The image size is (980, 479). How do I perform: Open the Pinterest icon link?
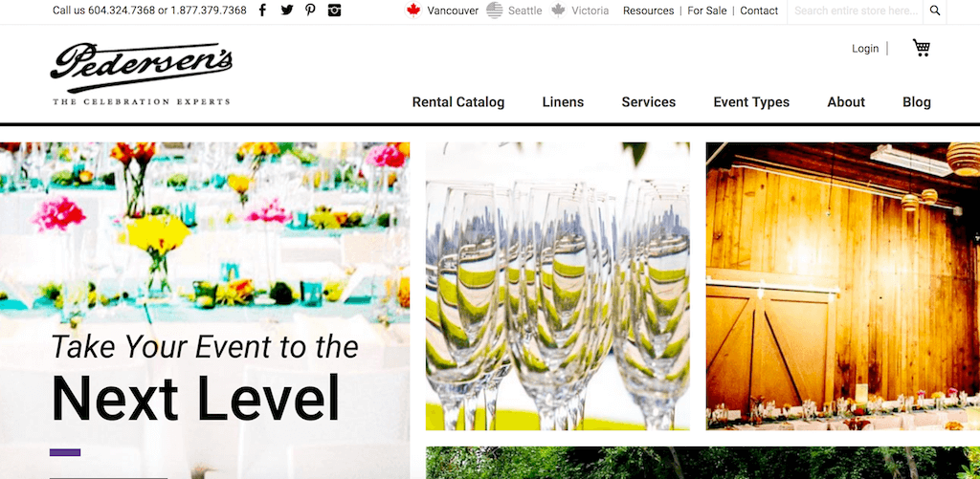click(x=310, y=10)
